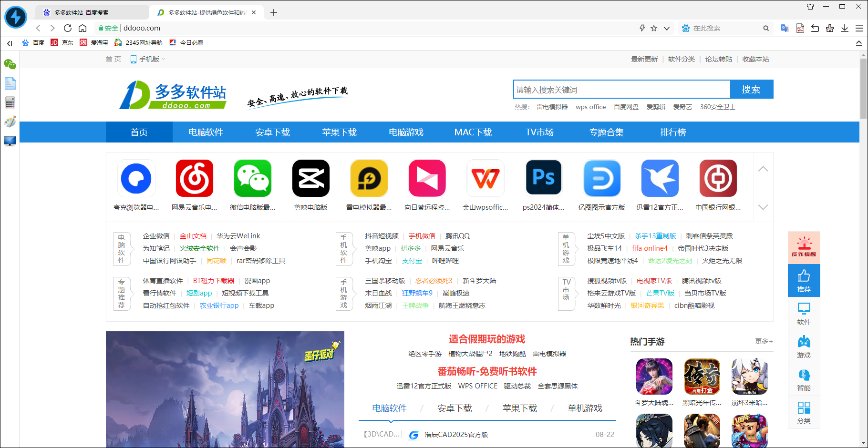The width and height of the screenshot is (868, 448).
Task: Focus the browser 在此搜索 search box
Action: tap(725, 28)
